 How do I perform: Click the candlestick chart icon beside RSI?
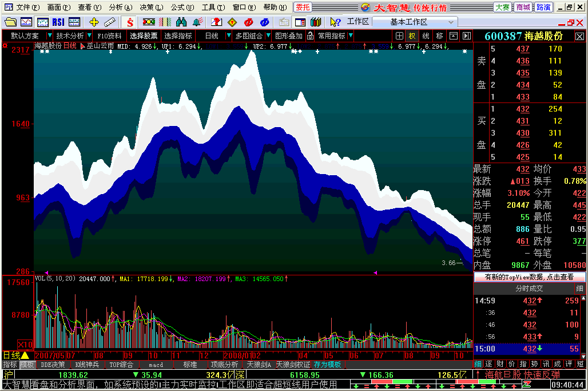[42, 22]
